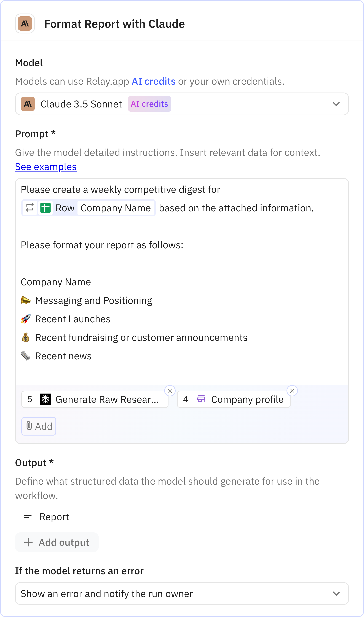
Task: Open the AI credits link
Action: [x=154, y=81]
